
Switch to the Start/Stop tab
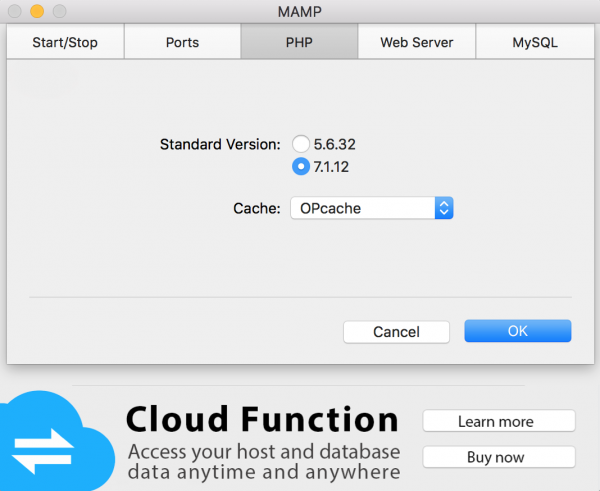pos(65,42)
